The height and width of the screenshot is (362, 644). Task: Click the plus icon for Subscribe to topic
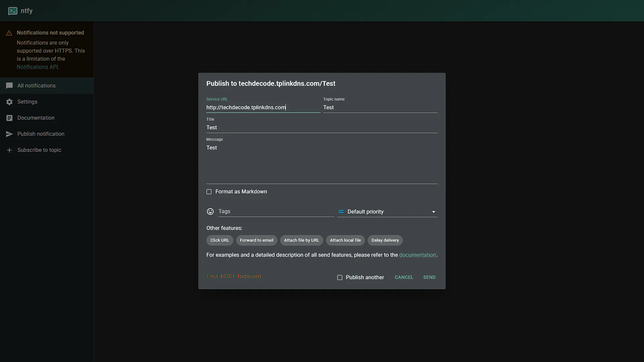(9, 150)
